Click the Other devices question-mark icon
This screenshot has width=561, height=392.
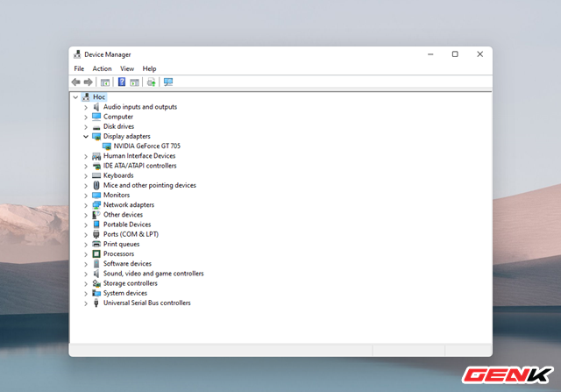(96, 215)
